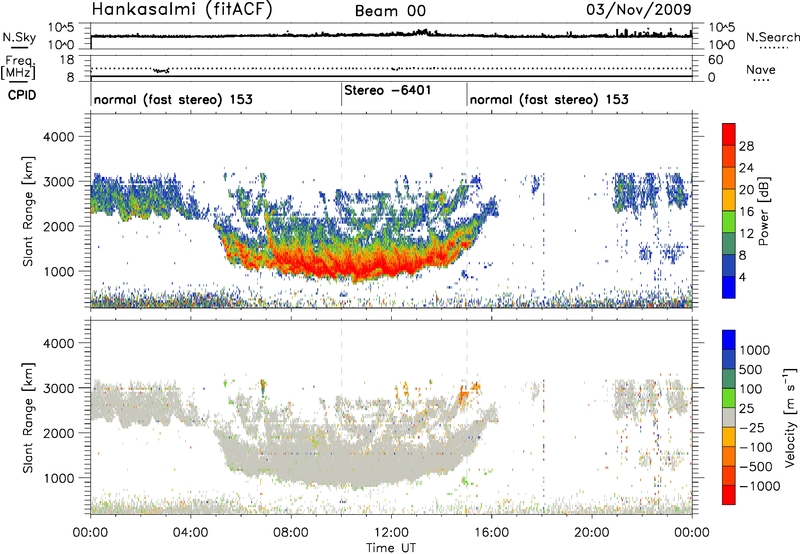Screen dimensions: 800x554
Task: Click the Hankasalmi (fitACF) title
Action: click(182, 9)
